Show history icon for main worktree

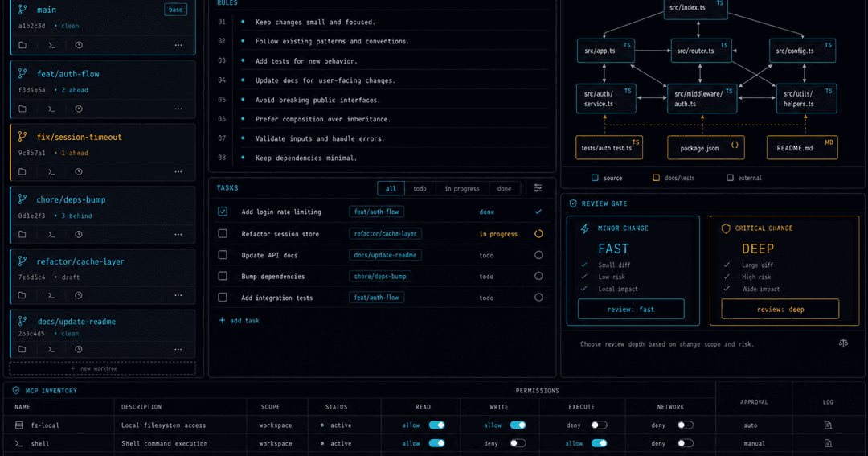(x=79, y=45)
